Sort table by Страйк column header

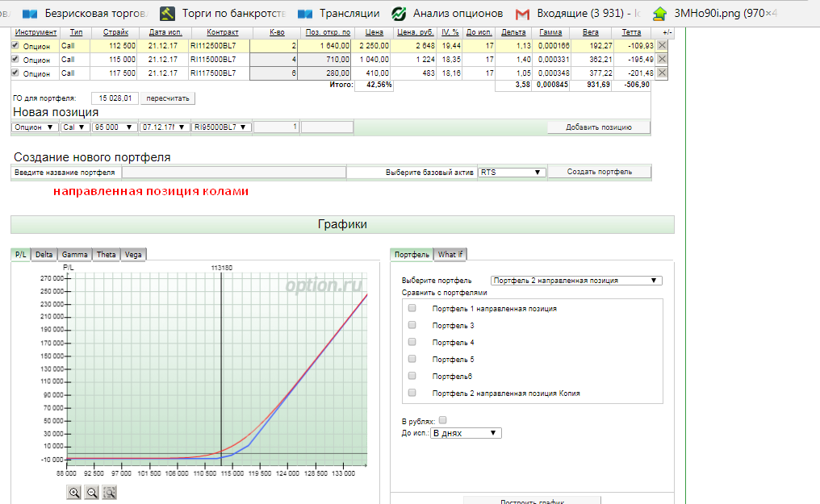click(x=115, y=32)
